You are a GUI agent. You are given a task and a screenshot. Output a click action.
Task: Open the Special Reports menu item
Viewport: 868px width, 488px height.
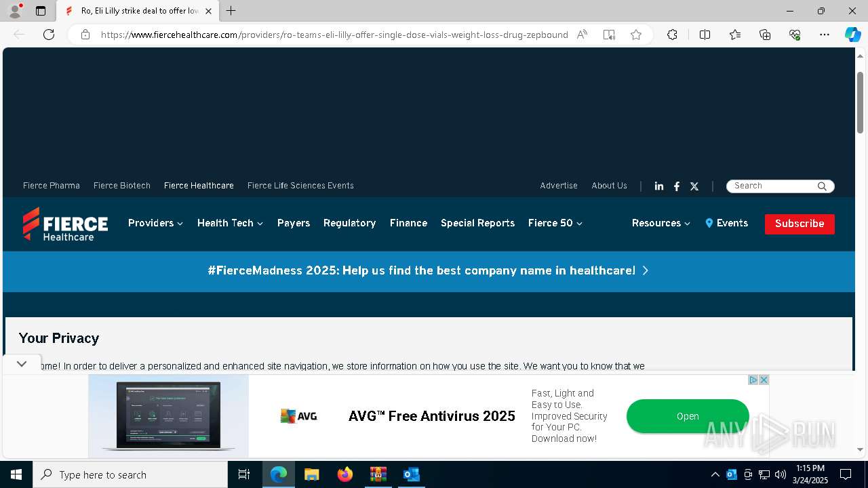click(477, 223)
